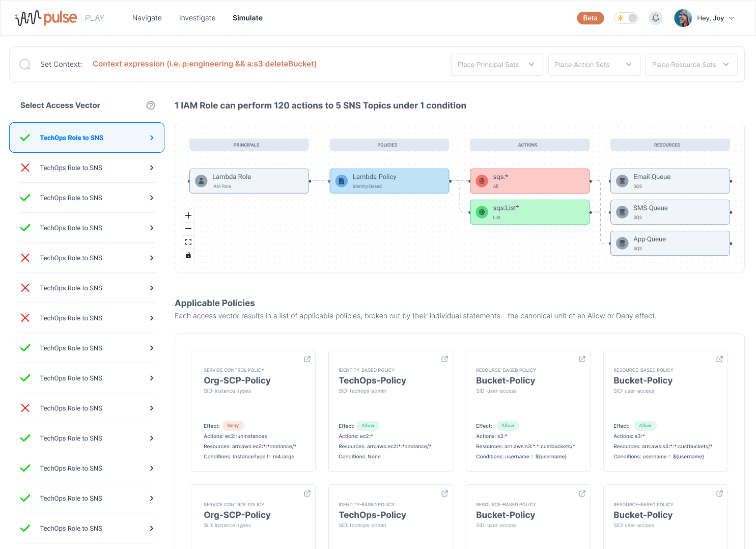Select the sqs:List* action node

[x=530, y=212]
